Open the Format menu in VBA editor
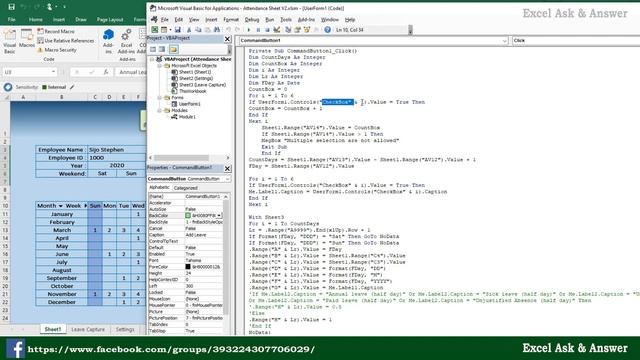Screen dimensions: 640x360 tap(231, 20)
